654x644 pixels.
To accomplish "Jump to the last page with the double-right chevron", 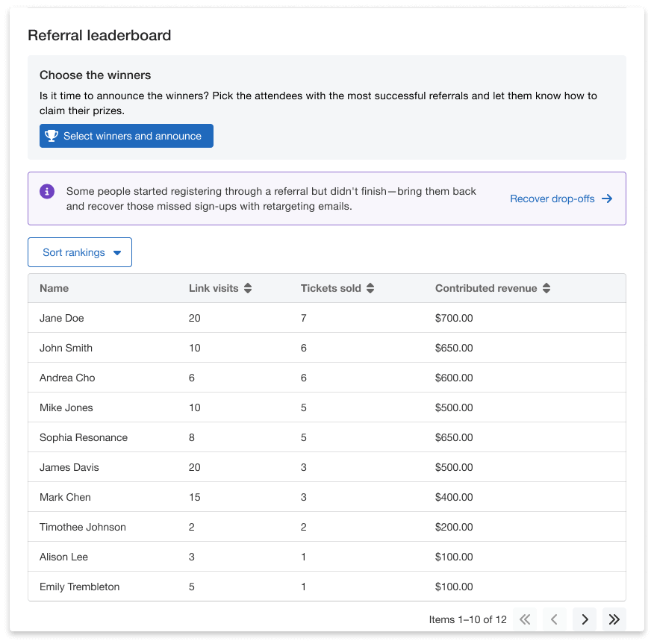I will pos(614,619).
